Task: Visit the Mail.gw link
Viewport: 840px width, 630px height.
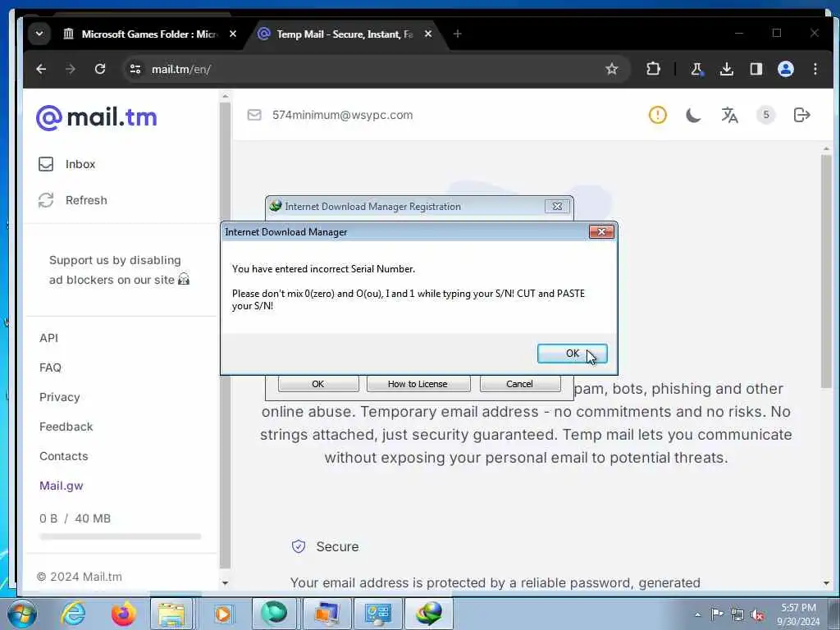Action: 61,486
